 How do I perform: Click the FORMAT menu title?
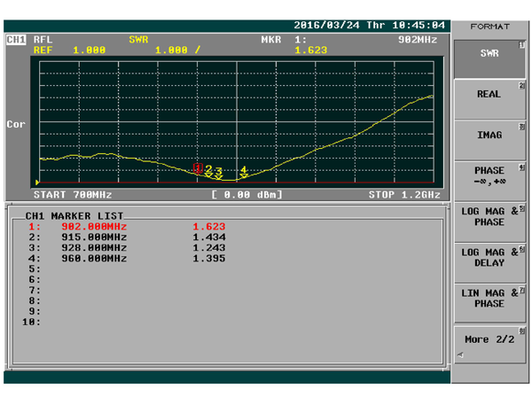click(489, 27)
